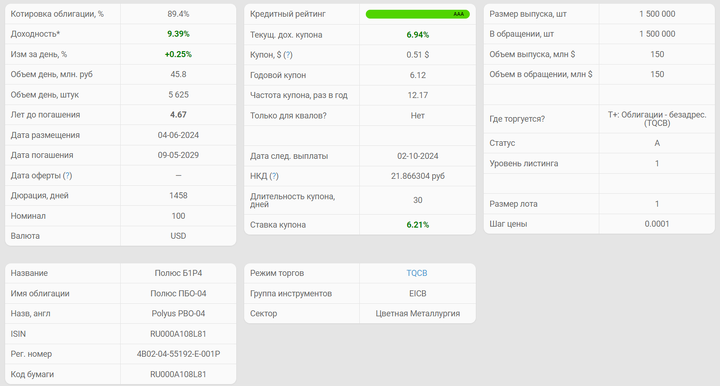
Task: Click the green AAA credit rating bar
Action: tap(417, 14)
